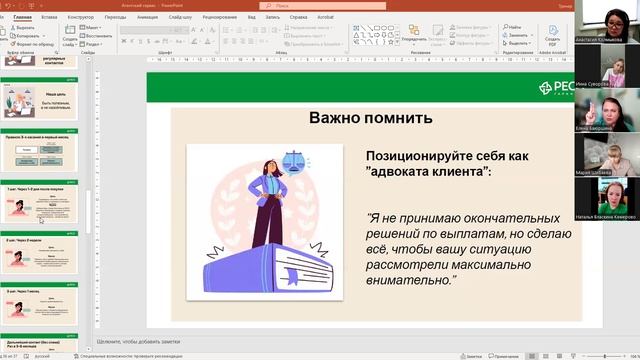This screenshot has width=640, height=360.
Task: Open the Слайд-шоу (Slide Show) ribbon tab
Action: pyautogui.click(x=180, y=17)
